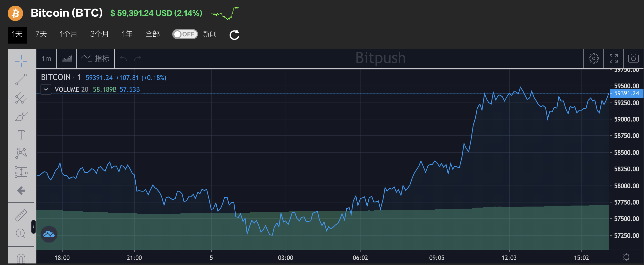This screenshot has height=265, width=644.
Task: Open the Fibonacci tools icon
Action: tap(21, 98)
